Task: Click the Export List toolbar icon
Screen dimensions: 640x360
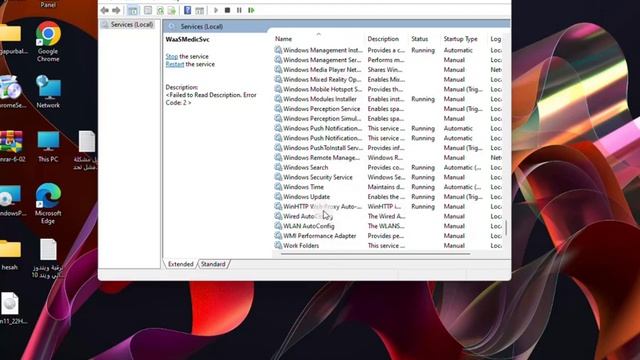Action: point(172,11)
